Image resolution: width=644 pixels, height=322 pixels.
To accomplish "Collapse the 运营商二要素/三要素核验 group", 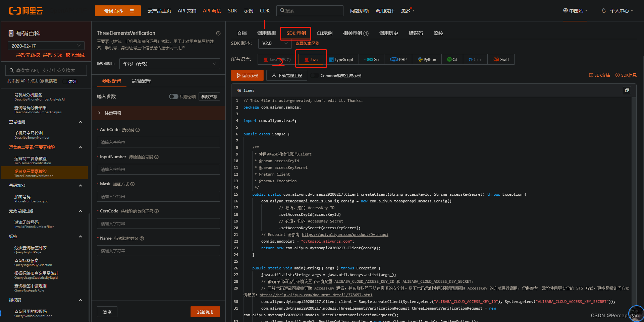I will click(x=80, y=147).
